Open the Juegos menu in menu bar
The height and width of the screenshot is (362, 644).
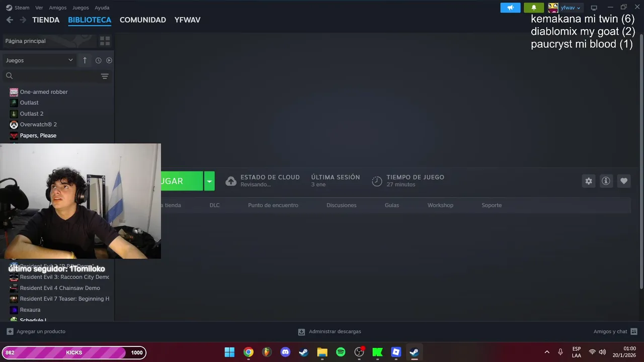coord(80,8)
